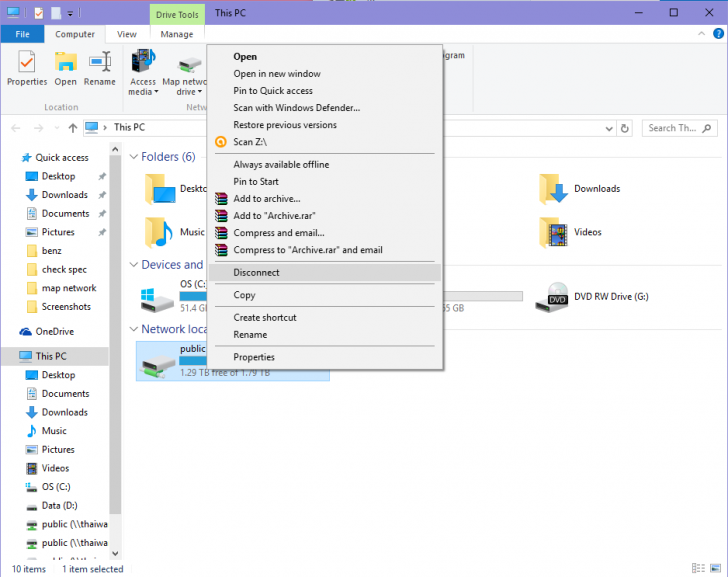The height and width of the screenshot is (577, 728).
Task: Open the Music folder icon
Action: click(159, 232)
